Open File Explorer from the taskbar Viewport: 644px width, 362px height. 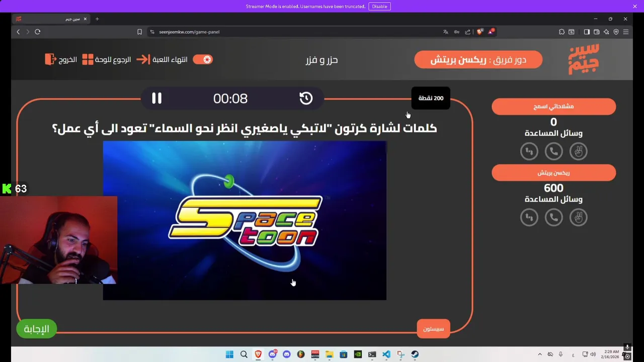pyautogui.click(x=329, y=354)
